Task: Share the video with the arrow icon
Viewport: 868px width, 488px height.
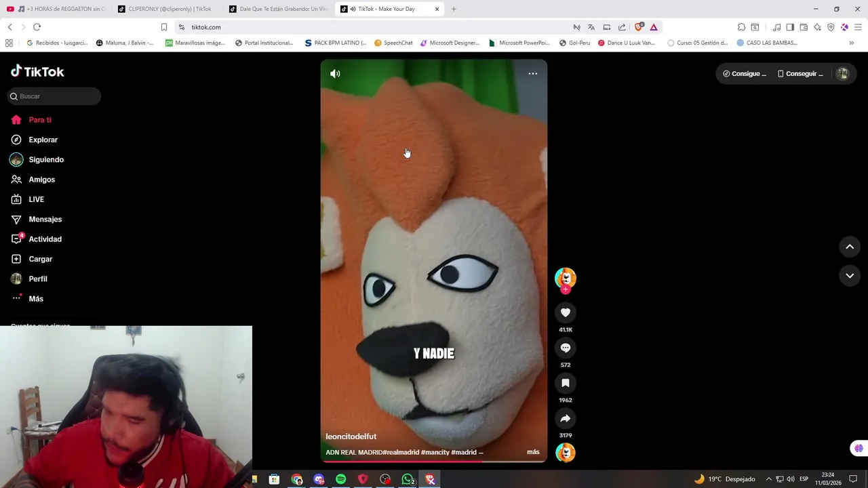Action: tap(566, 418)
